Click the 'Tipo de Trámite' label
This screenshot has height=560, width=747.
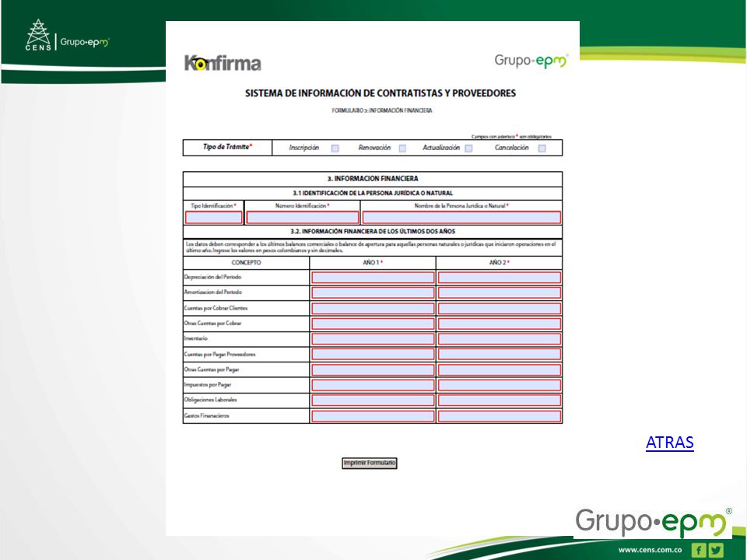click(x=227, y=147)
